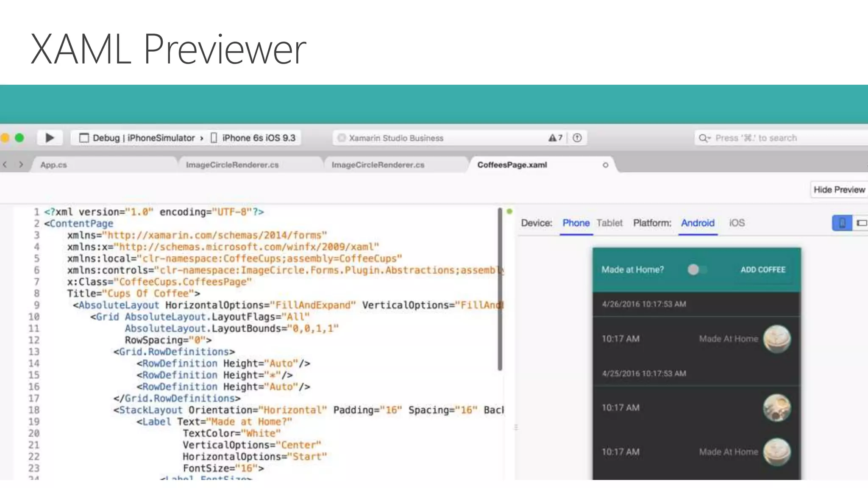
Task: Click the Hide Preview button
Action: (839, 189)
